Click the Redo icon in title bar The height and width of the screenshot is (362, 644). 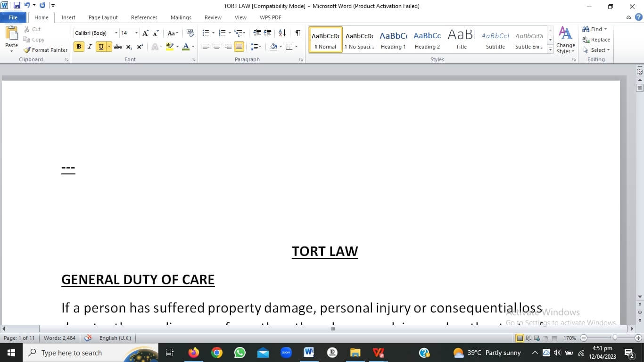click(42, 6)
